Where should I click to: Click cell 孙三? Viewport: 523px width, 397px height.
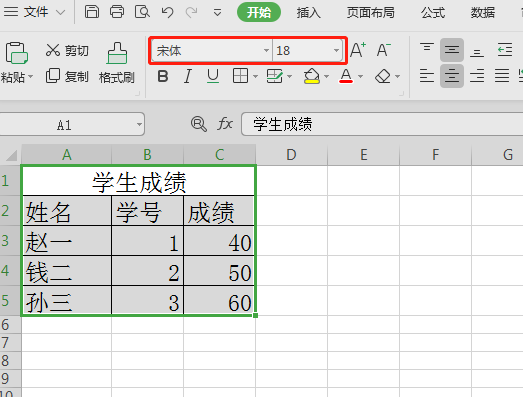(x=67, y=300)
